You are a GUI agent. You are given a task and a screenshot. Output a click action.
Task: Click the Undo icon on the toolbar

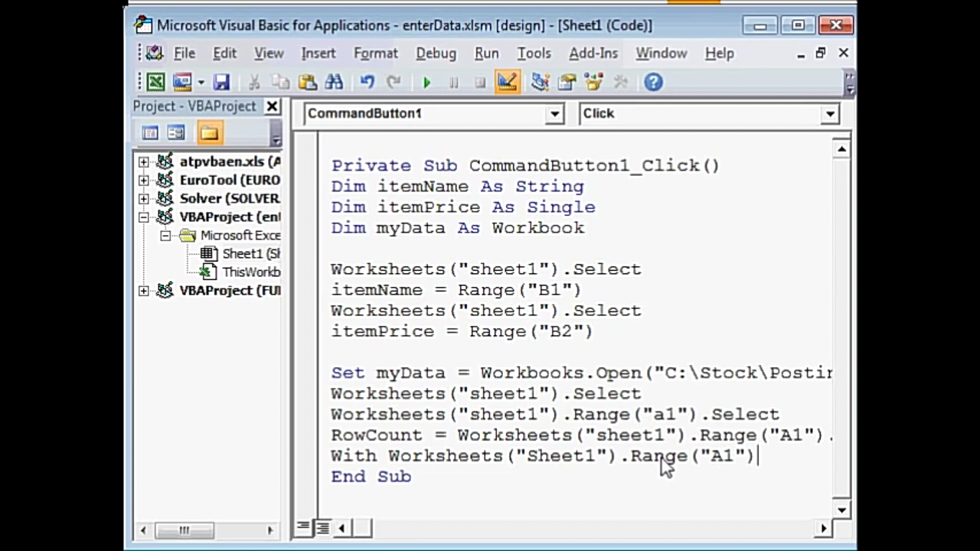(366, 82)
